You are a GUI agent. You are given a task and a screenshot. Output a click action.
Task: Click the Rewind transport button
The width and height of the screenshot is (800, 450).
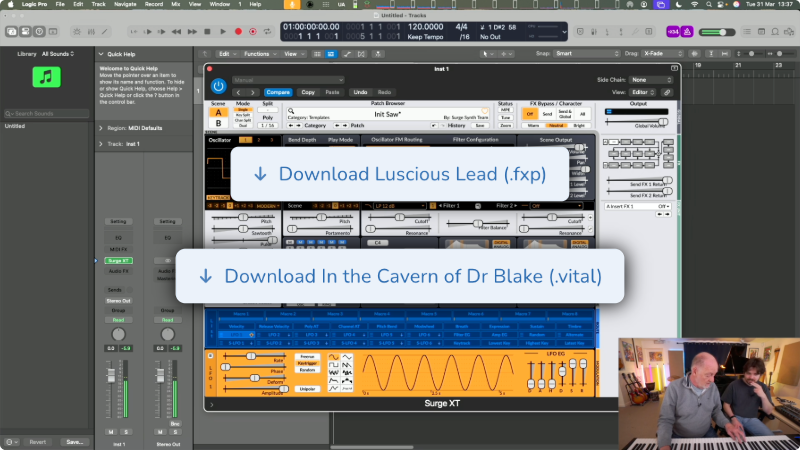pyautogui.click(x=177, y=32)
